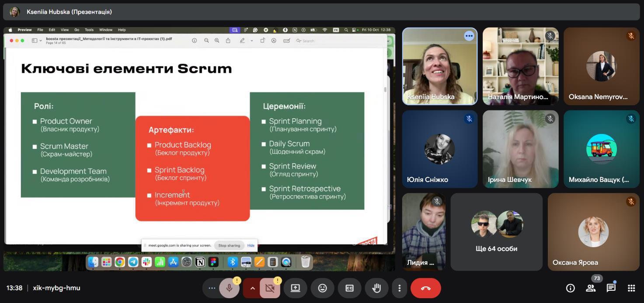
Task: Open the in-call chat panel
Action: [611, 288]
